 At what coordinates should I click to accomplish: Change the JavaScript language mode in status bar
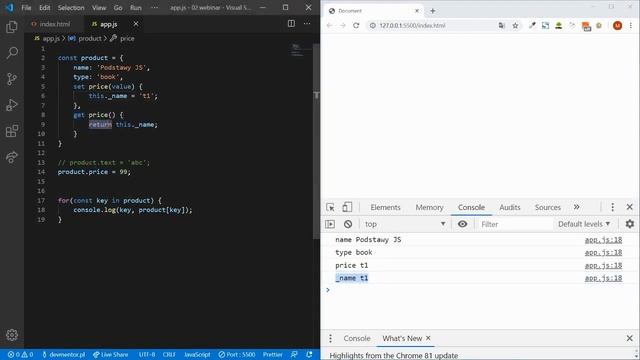click(197, 354)
